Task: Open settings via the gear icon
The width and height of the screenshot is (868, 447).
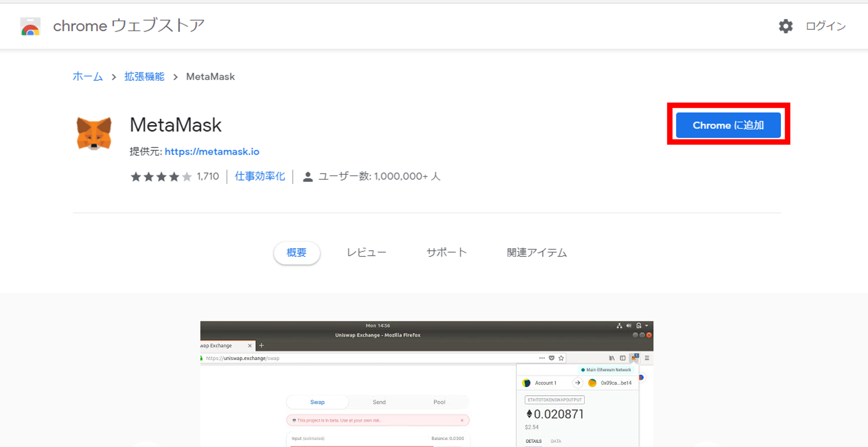Action: coord(786,26)
